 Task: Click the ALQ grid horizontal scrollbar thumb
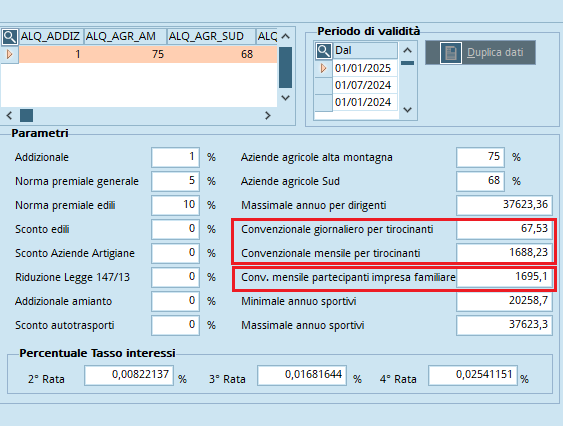point(27,116)
